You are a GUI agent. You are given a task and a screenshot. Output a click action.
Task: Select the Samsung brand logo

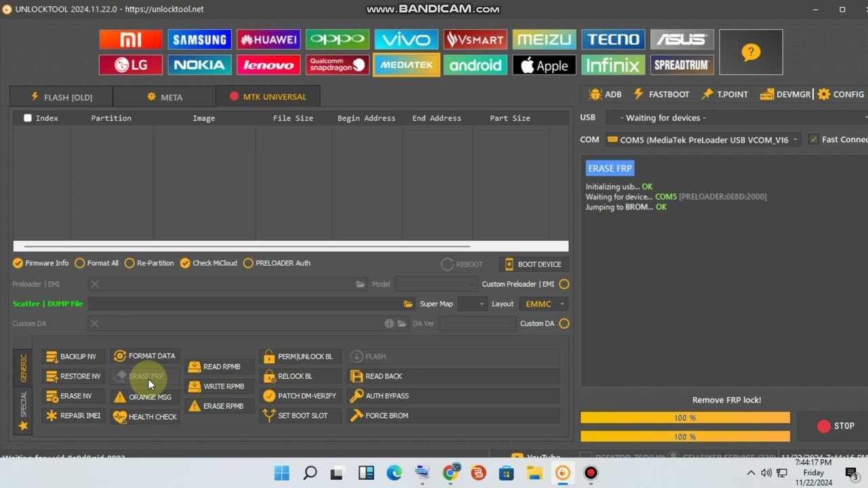pos(199,39)
